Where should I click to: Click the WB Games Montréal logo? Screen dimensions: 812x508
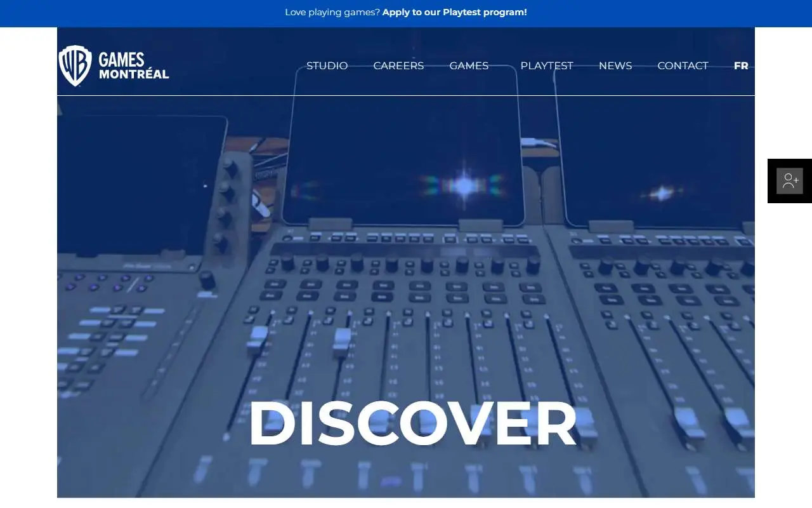[x=114, y=66]
